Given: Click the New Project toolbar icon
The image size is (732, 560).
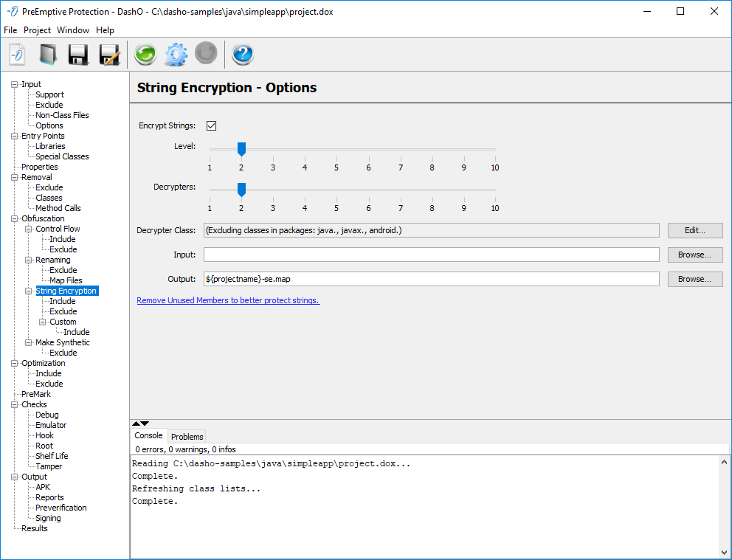Looking at the screenshot, I should (17, 55).
